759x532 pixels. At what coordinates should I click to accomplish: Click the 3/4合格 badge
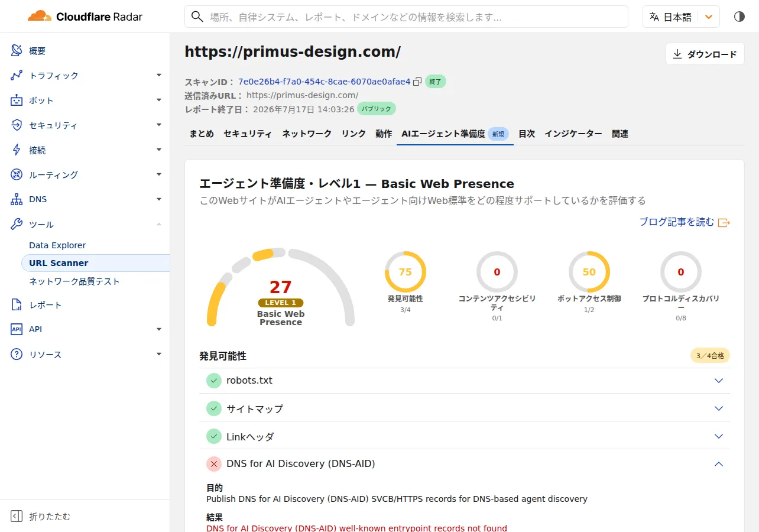[x=710, y=356]
